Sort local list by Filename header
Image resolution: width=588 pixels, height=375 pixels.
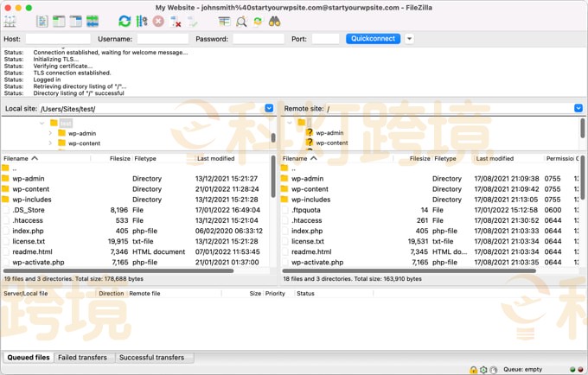46,158
